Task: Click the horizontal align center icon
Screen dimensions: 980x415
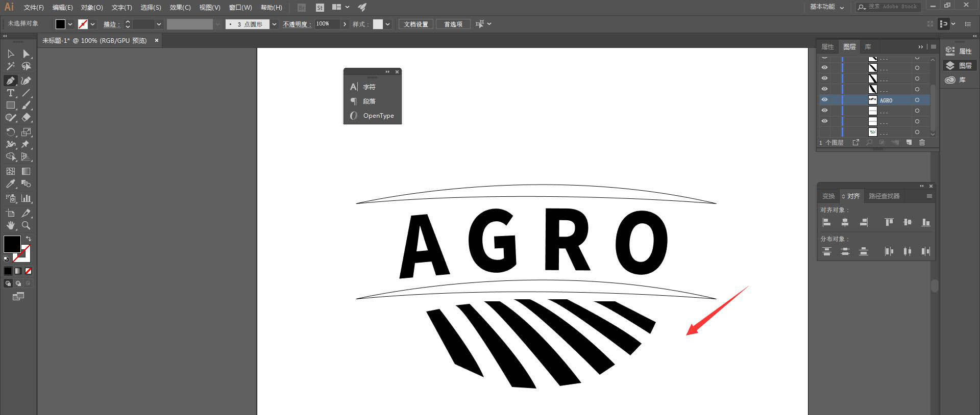Action: point(845,222)
